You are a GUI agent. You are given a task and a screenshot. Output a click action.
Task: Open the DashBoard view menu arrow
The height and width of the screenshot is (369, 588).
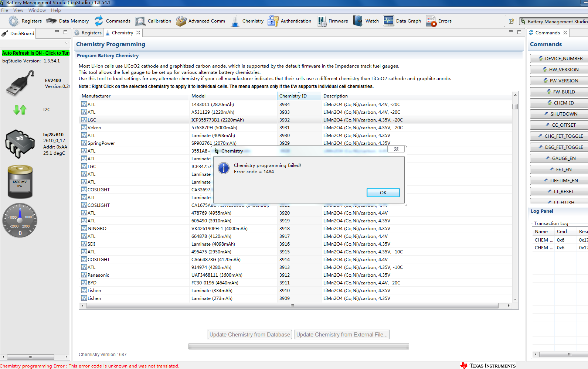67,43
